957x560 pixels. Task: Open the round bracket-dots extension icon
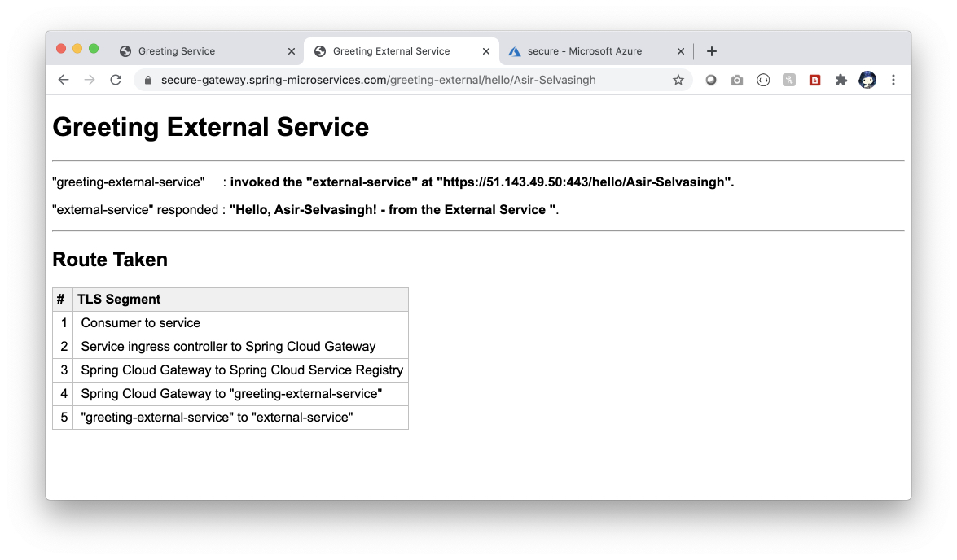[763, 80]
